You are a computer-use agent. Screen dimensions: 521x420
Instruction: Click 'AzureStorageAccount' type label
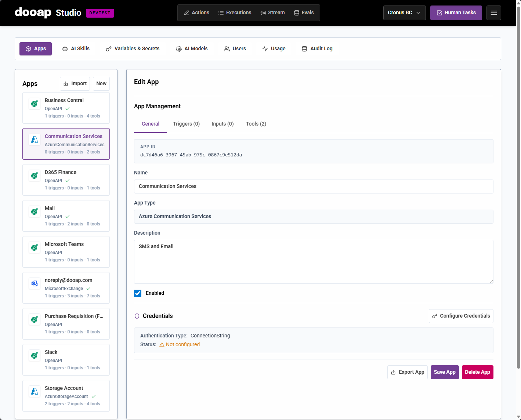click(x=66, y=397)
